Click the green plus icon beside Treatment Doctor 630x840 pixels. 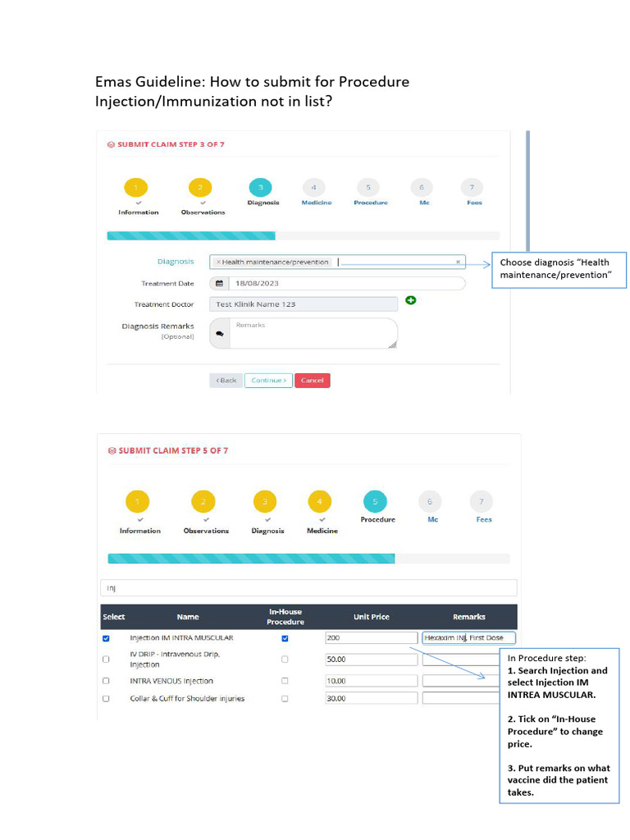click(411, 300)
